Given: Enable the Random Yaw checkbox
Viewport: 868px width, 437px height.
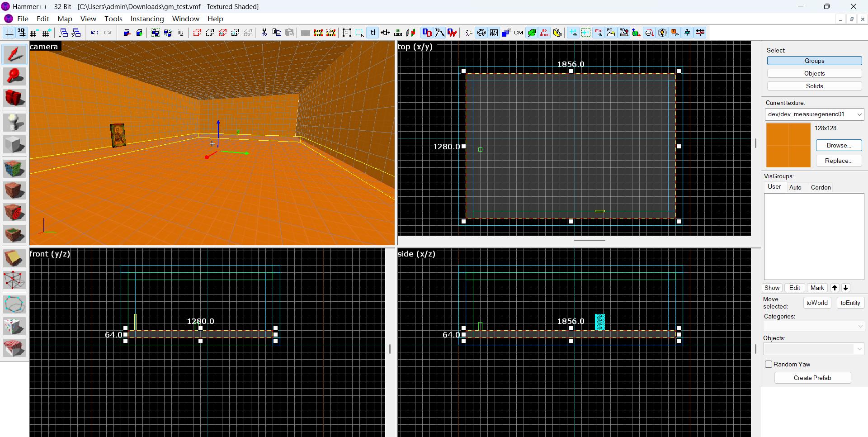Looking at the screenshot, I should pyautogui.click(x=769, y=364).
